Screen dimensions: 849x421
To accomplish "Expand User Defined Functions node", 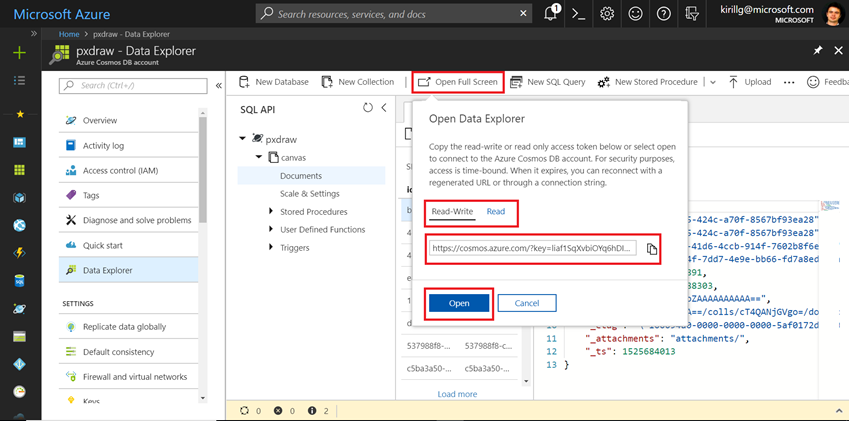I will coord(271,229).
